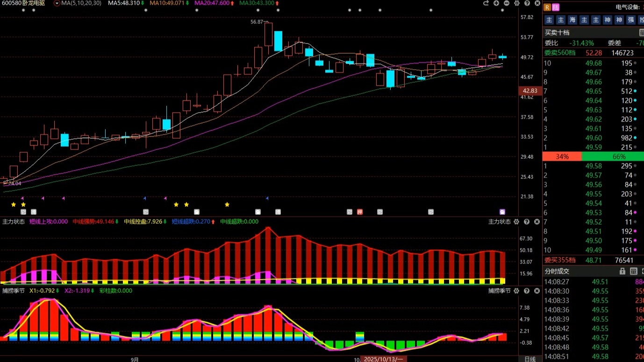644x362 pixels.
Task: Select the 海 tag tab
Action: coord(572,20)
